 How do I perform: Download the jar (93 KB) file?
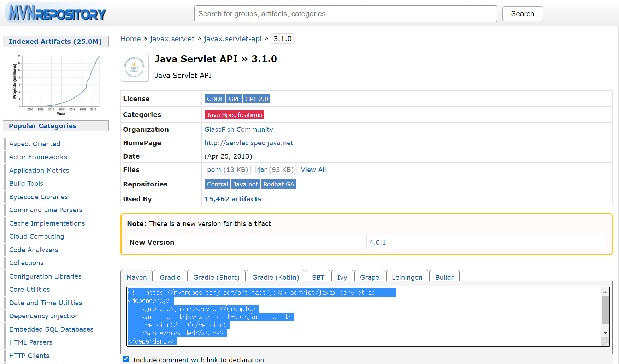[x=276, y=170]
